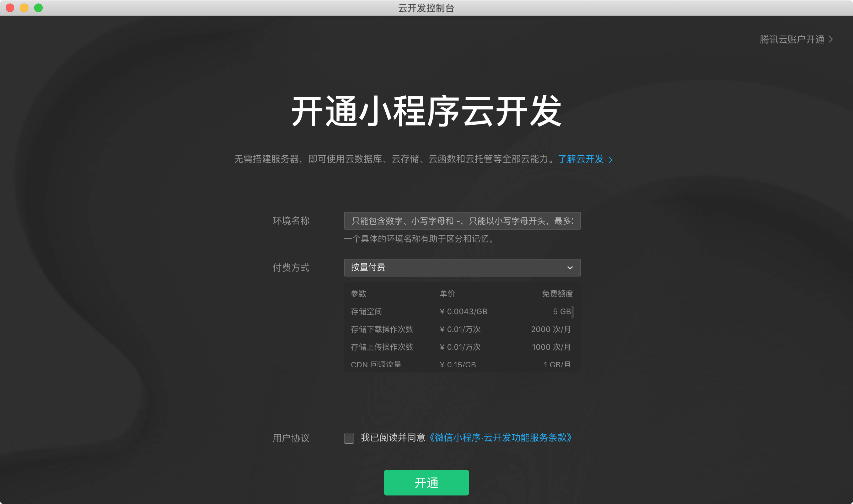
Task: Open 腾讯云账户开通 in the top right
Action: click(x=792, y=39)
